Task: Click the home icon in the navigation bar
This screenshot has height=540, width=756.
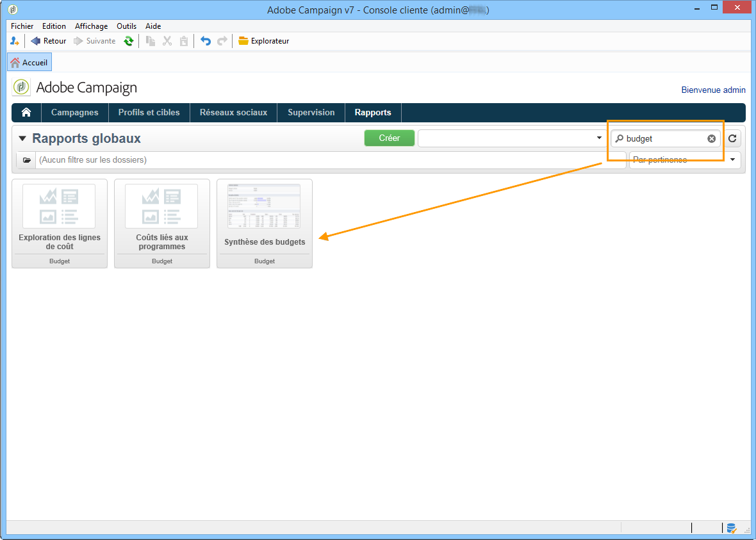Action: [x=26, y=112]
